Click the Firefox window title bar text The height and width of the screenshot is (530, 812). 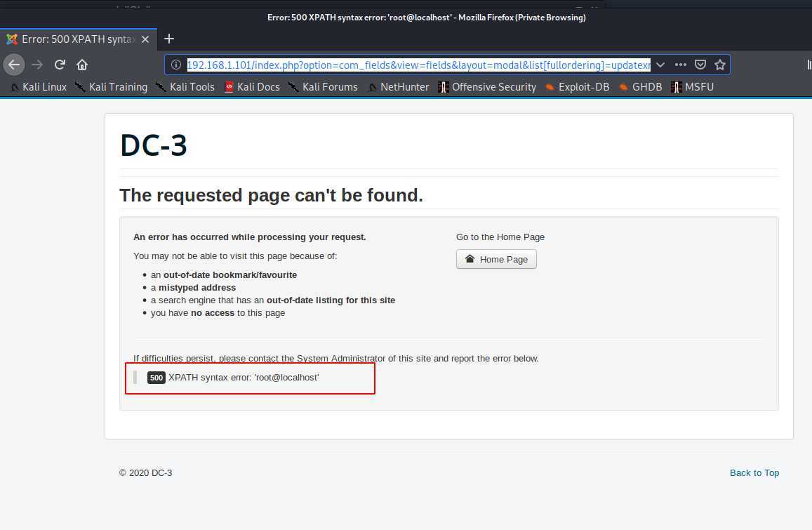click(426, 17)
